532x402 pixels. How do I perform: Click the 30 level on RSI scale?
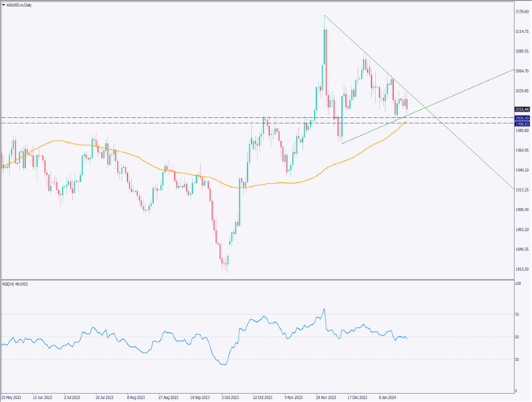(517, 360)
